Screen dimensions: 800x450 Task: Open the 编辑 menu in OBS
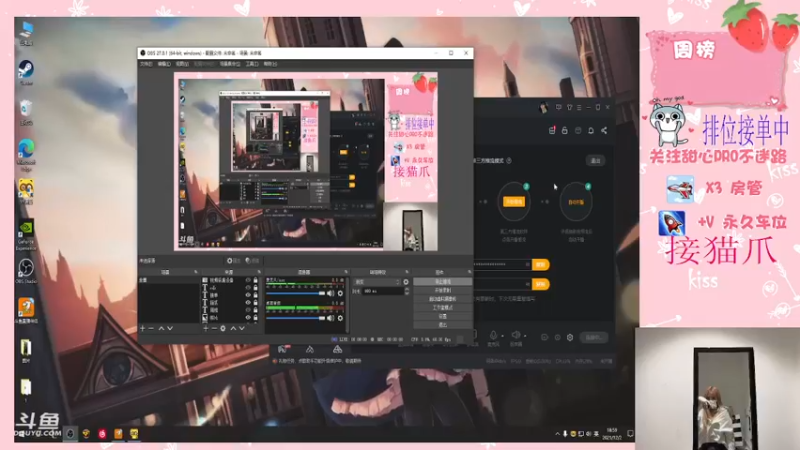pos(164,64)
